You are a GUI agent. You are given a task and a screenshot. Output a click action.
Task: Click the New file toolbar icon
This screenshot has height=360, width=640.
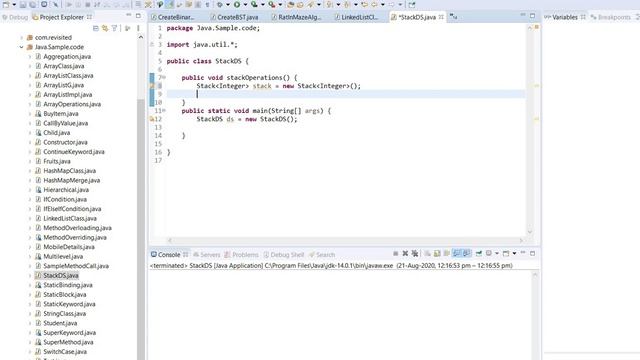click(x=6, y=4)
